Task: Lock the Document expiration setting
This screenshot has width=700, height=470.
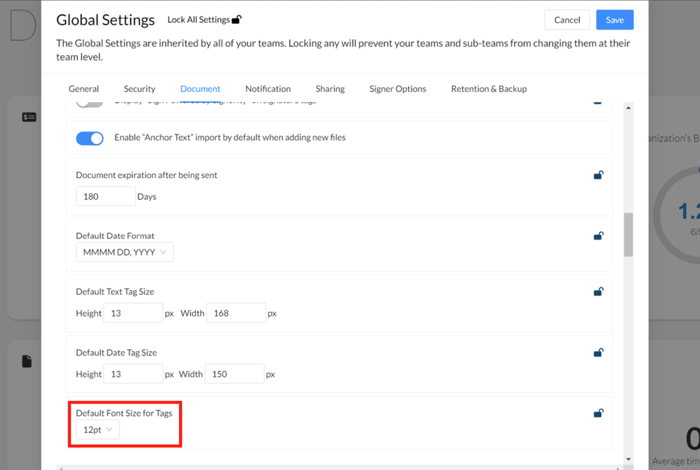Action: click(x=598, y=175)
